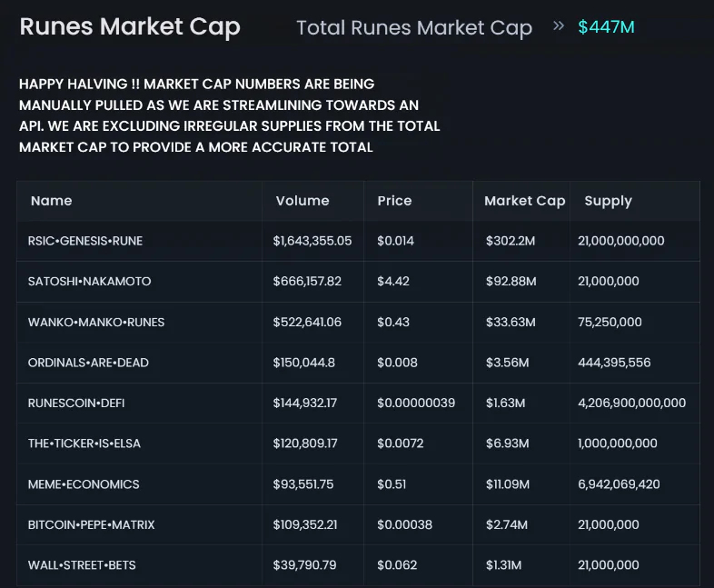
Task: Sort by the Supply column header
Action: click(609, 201)
